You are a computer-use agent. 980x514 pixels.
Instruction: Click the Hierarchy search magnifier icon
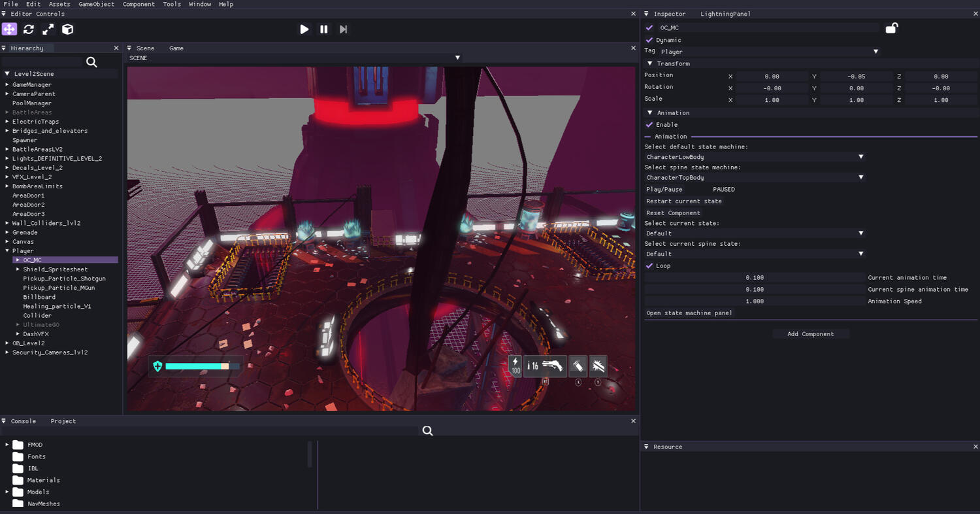point(91,62)
